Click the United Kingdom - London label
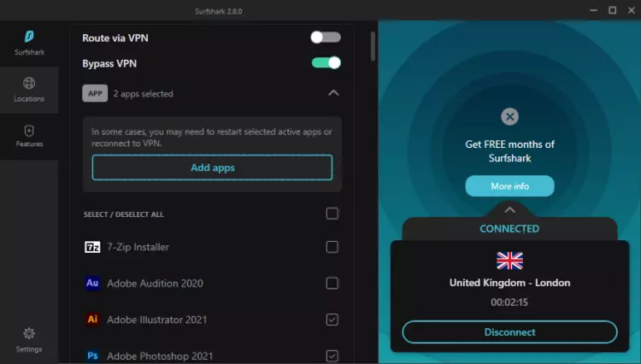Screen dimensions: 641x364 tap(509, 283)
